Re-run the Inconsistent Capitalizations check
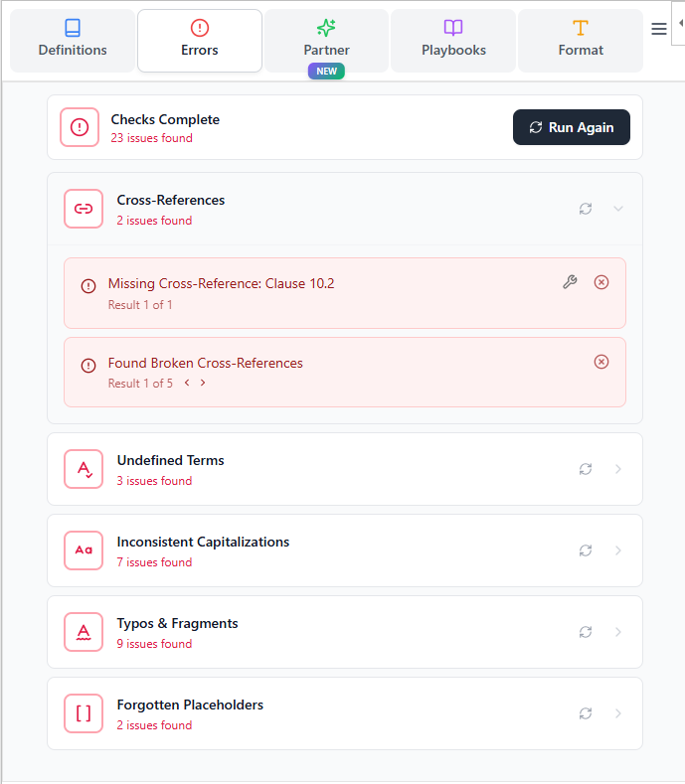685x784 pixels. [586, 550]
